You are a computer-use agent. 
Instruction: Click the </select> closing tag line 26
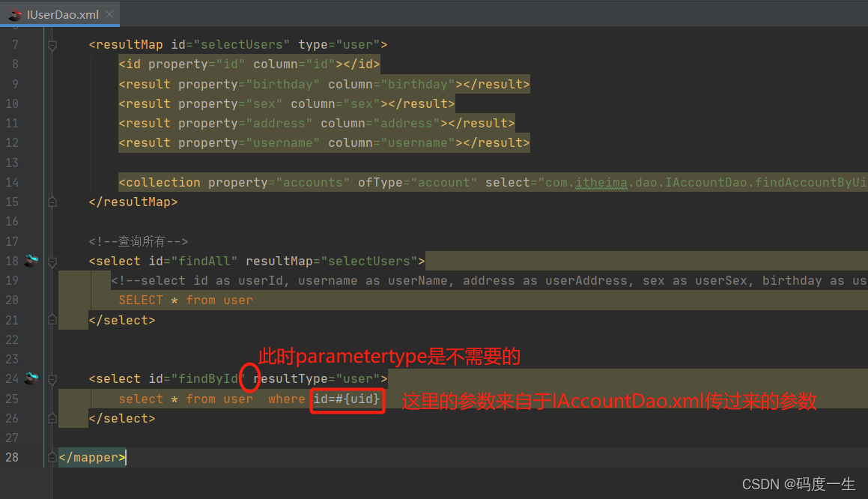click(x=122, y=418)
